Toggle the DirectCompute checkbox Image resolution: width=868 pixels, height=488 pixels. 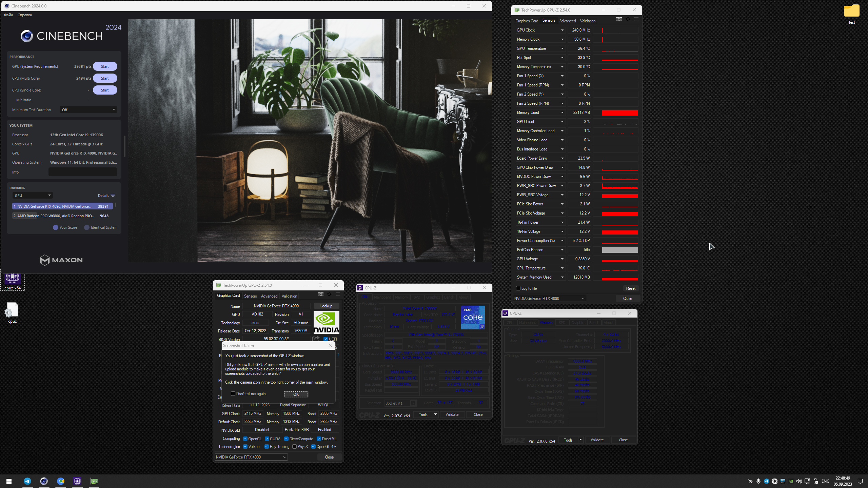tap(286, 439)
